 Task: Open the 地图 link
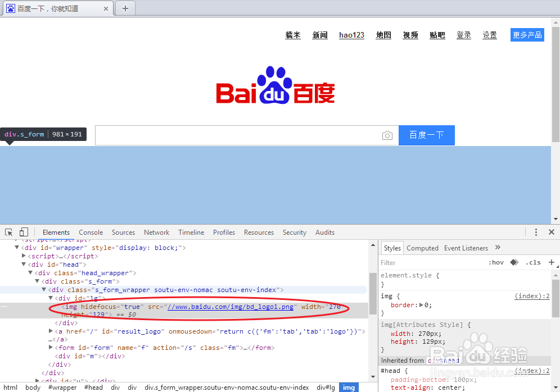tap(383, 35)
